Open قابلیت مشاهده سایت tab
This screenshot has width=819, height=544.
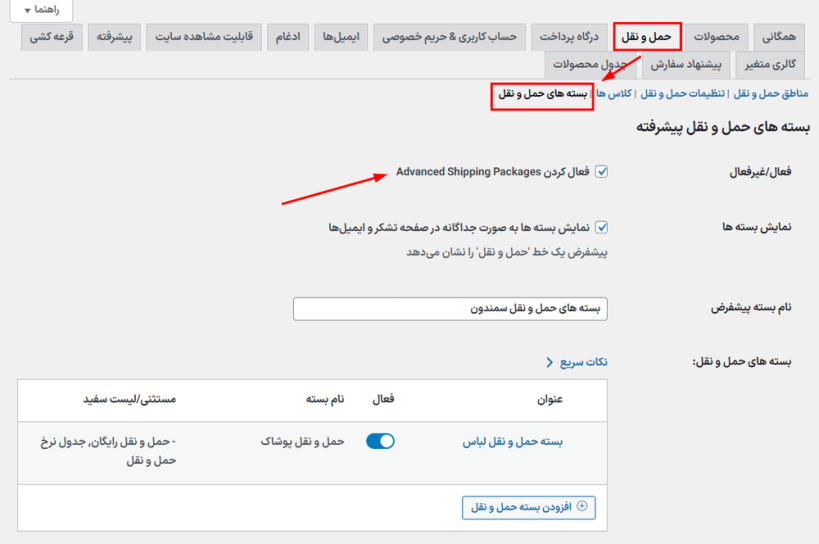[204, 37]
